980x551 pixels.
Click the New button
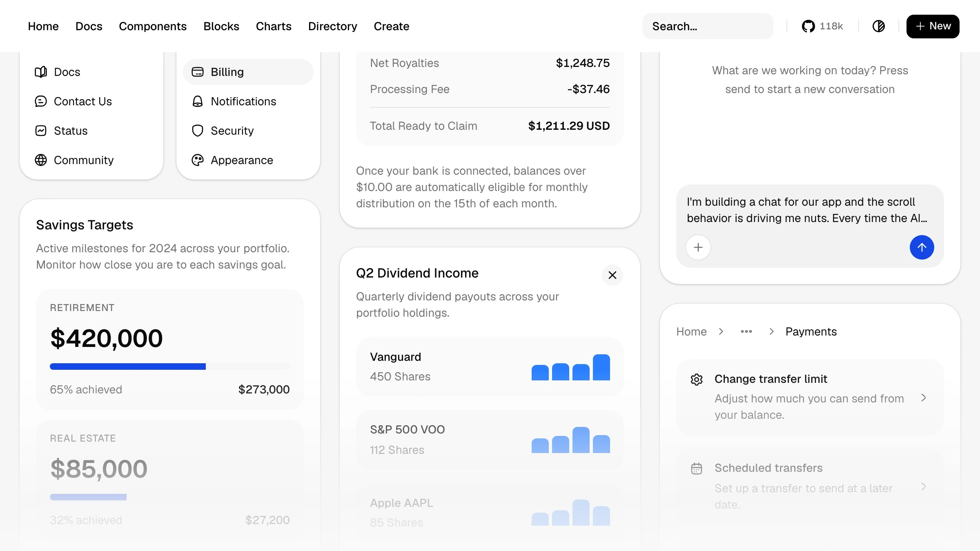933,26
